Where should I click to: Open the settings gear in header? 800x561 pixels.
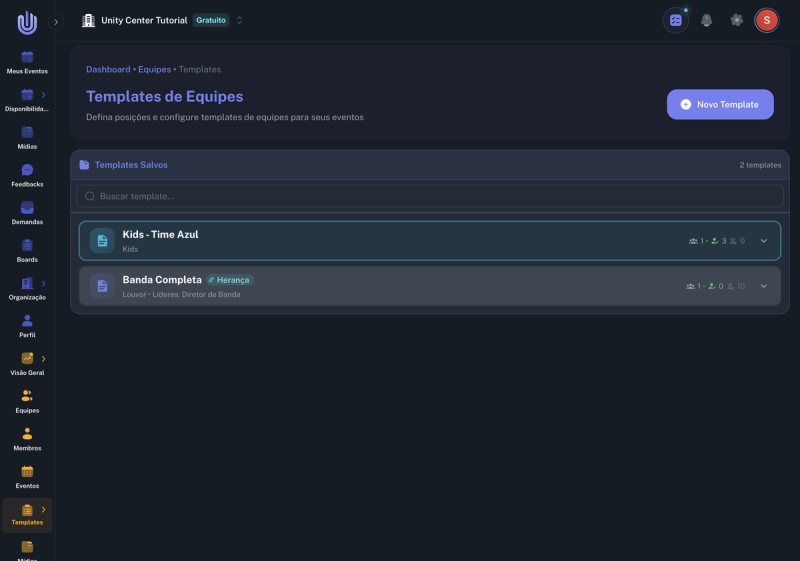pyautogui.click(x=736, y=20)
